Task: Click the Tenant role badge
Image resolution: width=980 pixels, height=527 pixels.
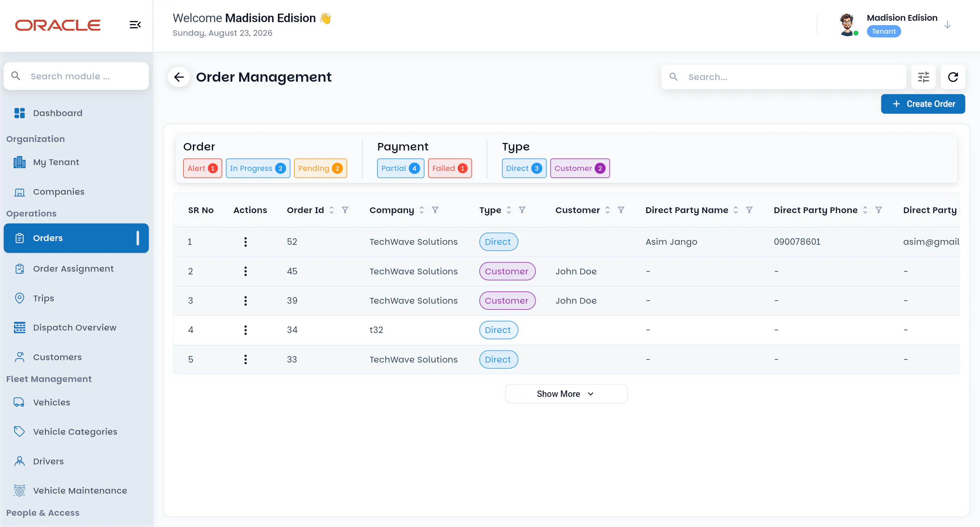Action: (x=884, y=32)
